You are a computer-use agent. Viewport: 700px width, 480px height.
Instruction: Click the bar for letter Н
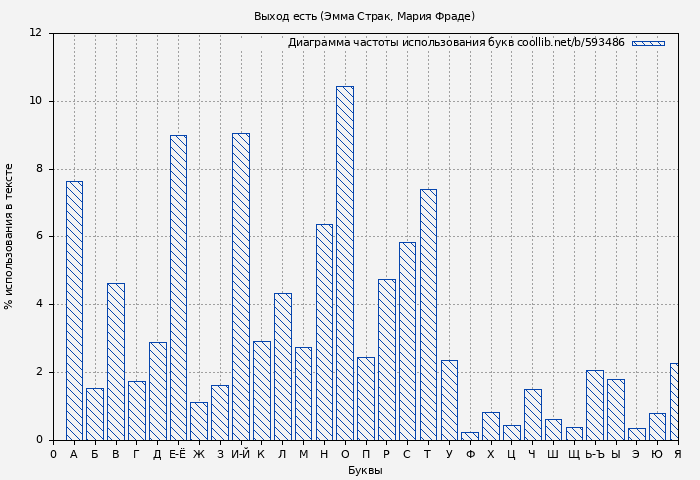[324, 332]
